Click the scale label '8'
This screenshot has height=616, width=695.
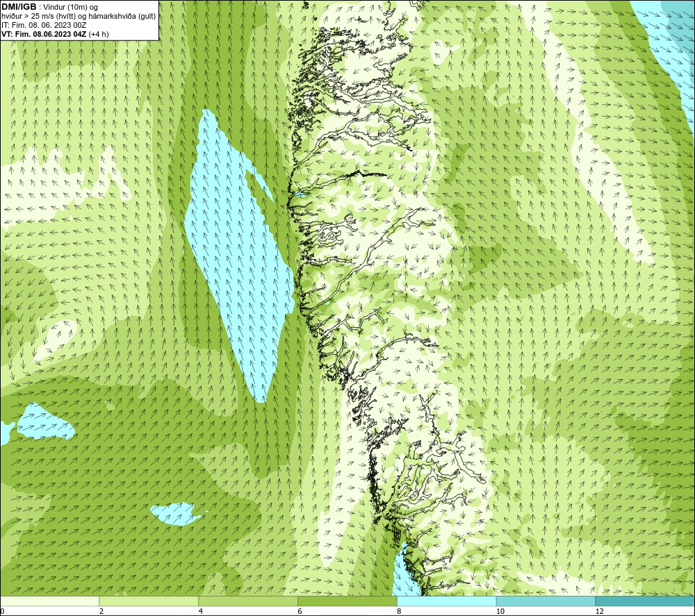[x=400, y=611]
